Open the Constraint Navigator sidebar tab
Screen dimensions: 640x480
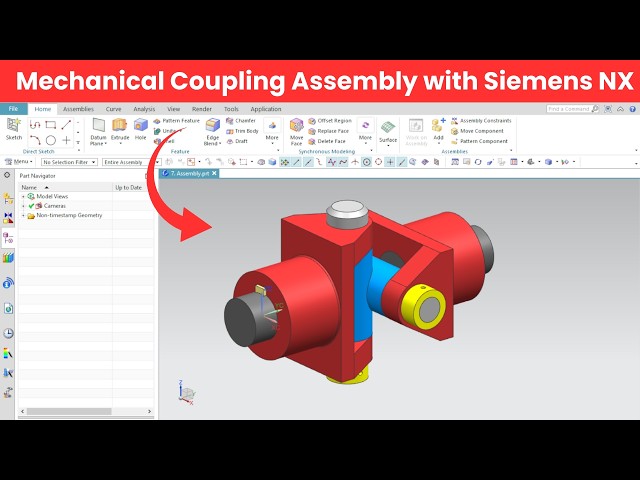point(8,218)
